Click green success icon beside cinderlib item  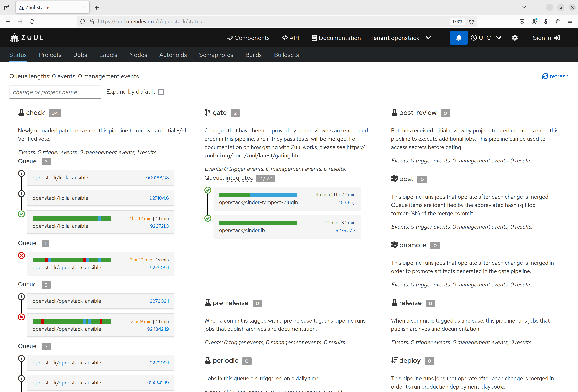(208, 218)
